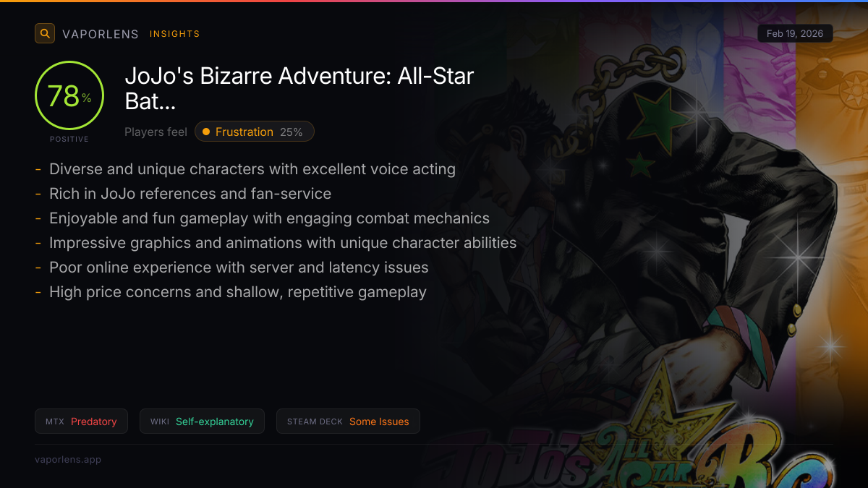Screen dimensions: 868x488
Task: Select 'High price concerns' insight line
Action: click(238, 292)
